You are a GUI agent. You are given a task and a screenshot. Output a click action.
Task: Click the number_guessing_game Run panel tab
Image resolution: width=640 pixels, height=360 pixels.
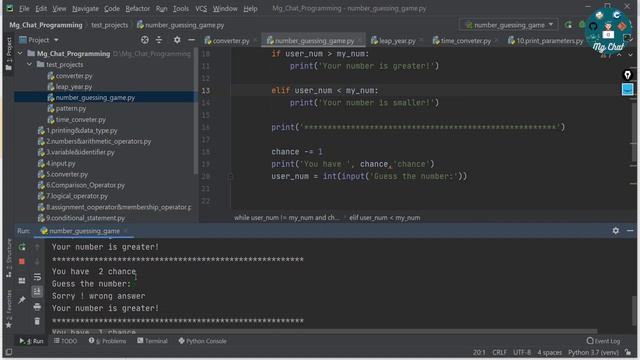pos(84,231)
